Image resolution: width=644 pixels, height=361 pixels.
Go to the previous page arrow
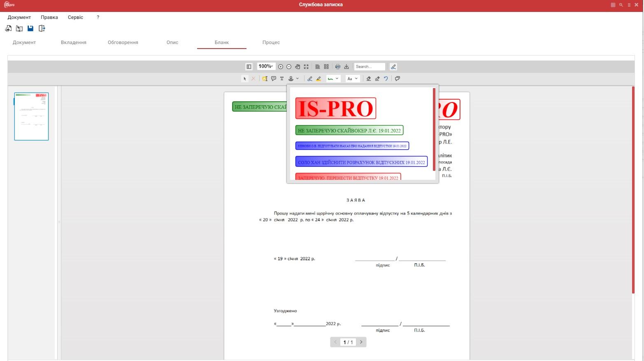pos(335,342)
